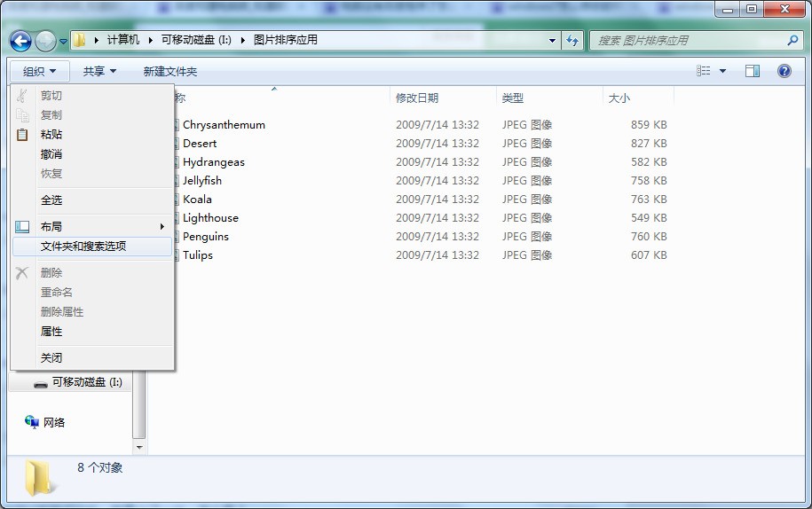Expand the 共享 dropdown menu
812x509 pixels.
tap(99, 71)
